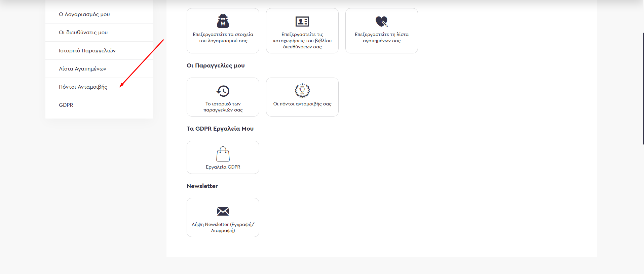Click 'Λήψη Newsletter (Εγγραφή/Διαγραφή)' text
644x274 pixels.
(x=223, y=227)
